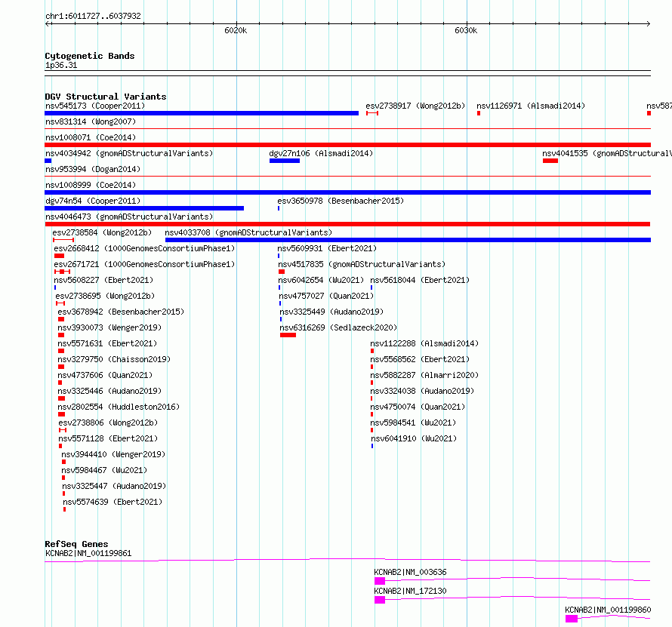Screen dimensions: 672x627
Task: Open esv2668412 1000Genomes variant
Action: click(x=144, y=248)
